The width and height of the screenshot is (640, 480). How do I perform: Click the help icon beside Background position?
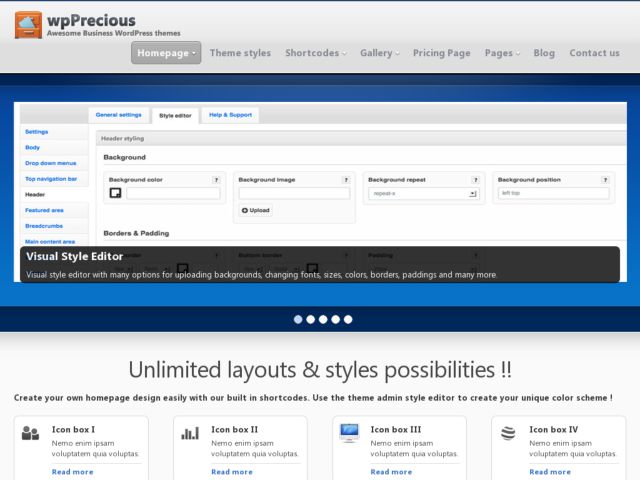pyautogui.click(x=605, y=180)
